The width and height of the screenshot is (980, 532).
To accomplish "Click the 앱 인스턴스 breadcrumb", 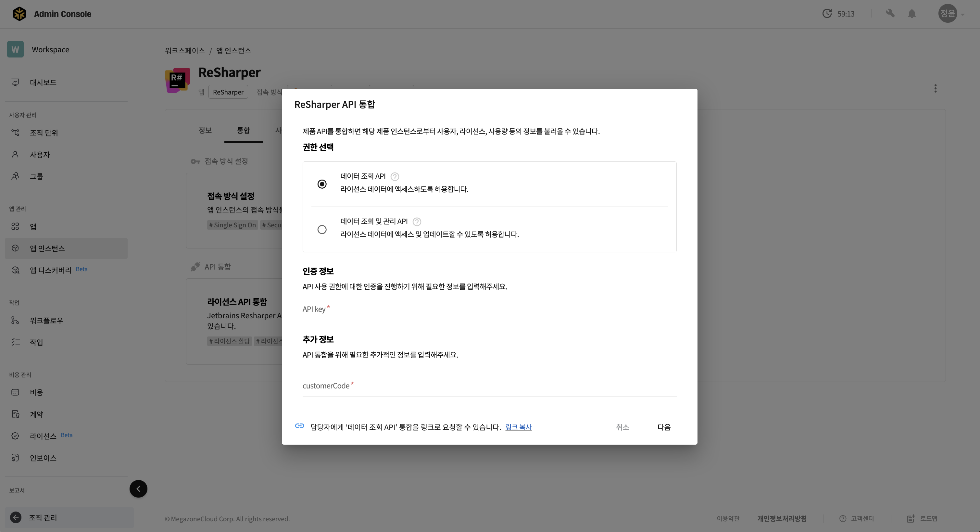I will pyautogui.click(x=233, y=51).
